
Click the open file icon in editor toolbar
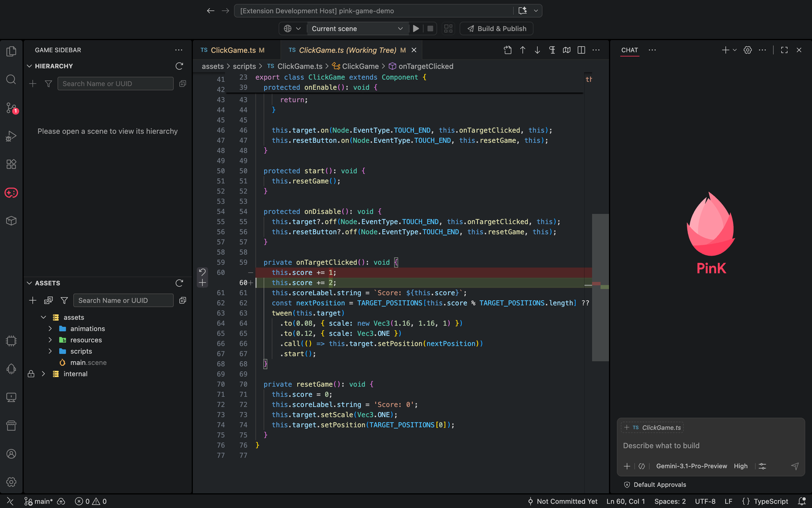click(507, 50)
